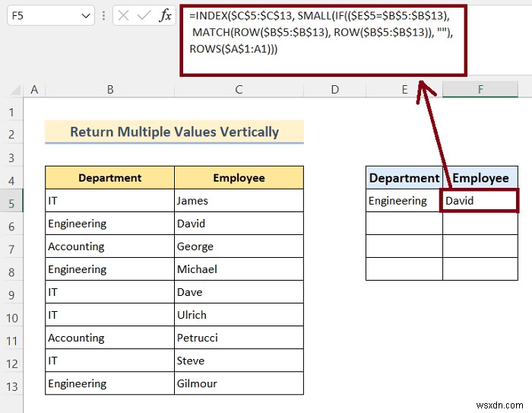The image size is (532, 413).
Task: Select the IT cell beside Ulrich
Action: (x=110, y=315)
